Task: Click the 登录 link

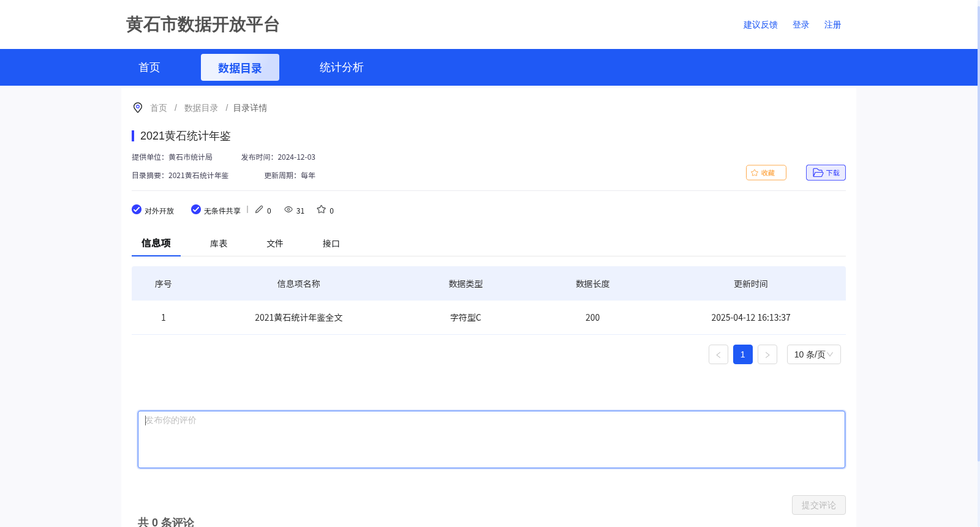Action: pos(801,24)
